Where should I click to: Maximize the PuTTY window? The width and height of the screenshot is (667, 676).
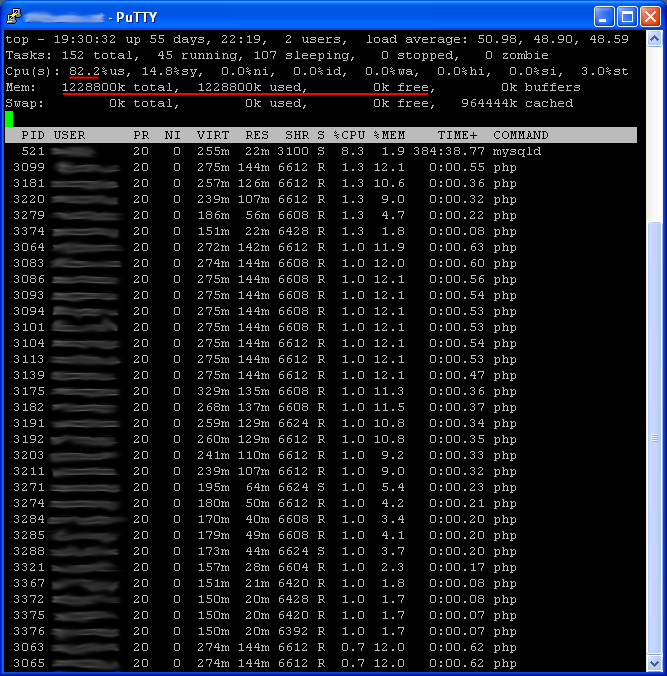pos(627,16)
